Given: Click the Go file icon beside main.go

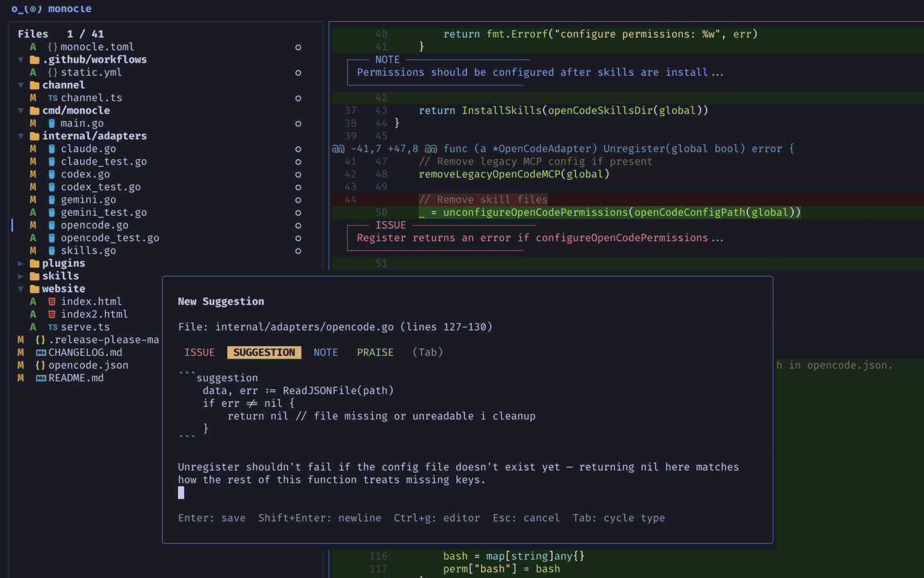Looking at the screenshot, I should tap(52, 123).
